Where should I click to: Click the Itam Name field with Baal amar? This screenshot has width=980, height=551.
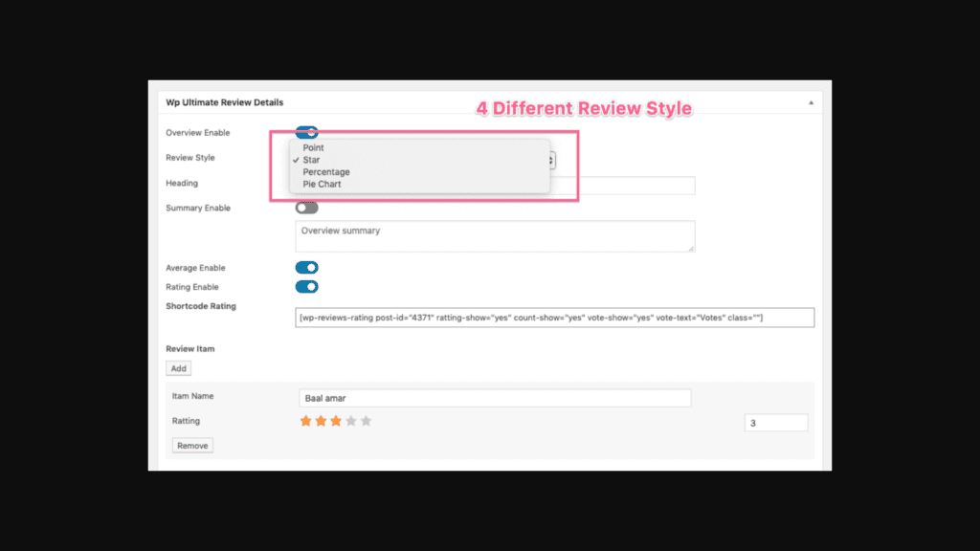pyautogui.click(x=495, y=398)
